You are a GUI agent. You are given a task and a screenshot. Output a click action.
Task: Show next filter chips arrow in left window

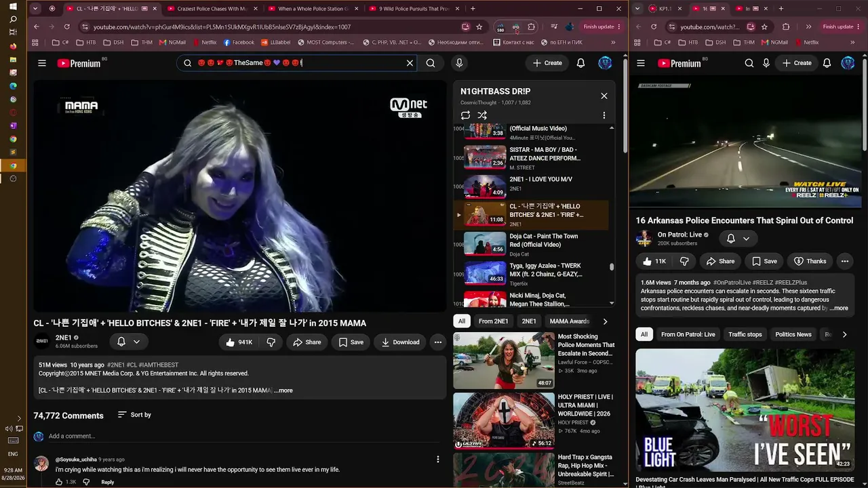(x=605, y=321)
